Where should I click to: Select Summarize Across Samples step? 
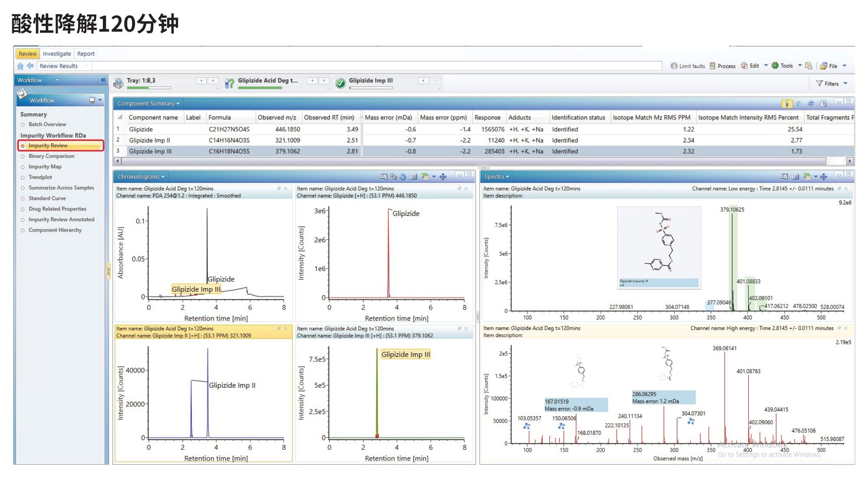(61, 188)
